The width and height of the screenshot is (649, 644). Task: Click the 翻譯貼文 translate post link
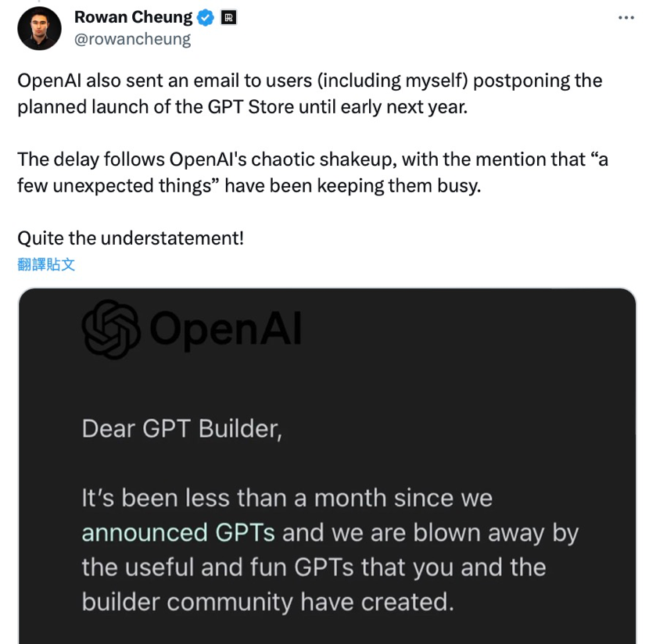click(46, 264)
